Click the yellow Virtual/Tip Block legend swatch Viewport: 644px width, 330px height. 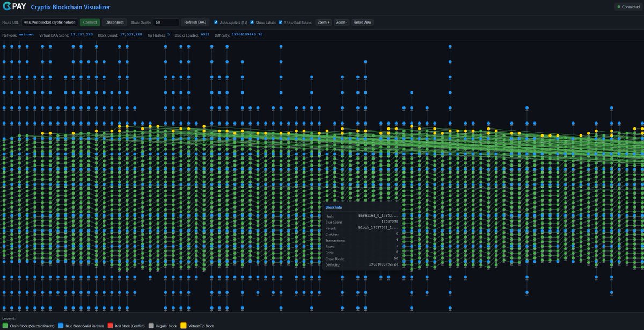pyautogui.click(x=184, y=326)
